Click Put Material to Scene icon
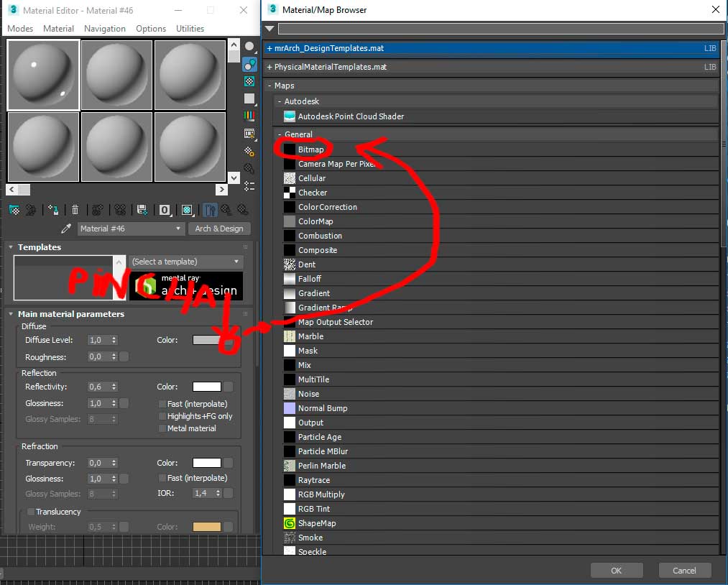The image size is (728, 585). click(x=31, y=210)
